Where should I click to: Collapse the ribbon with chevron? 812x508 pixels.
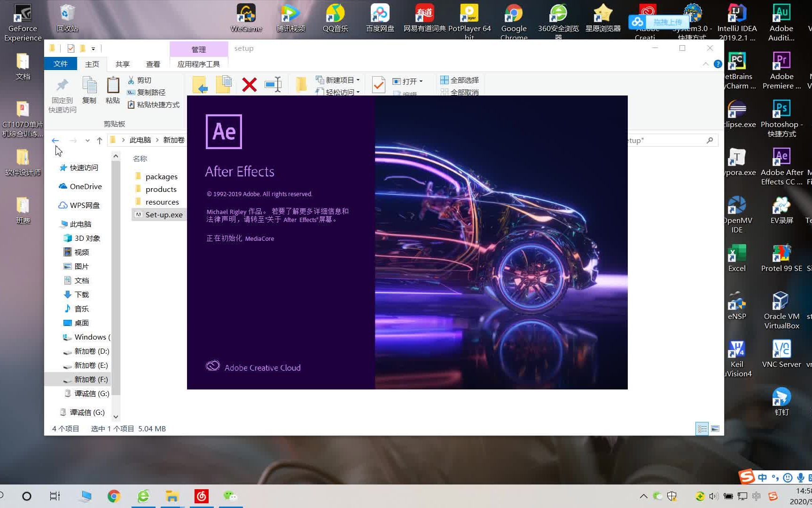tap(706, 64)
